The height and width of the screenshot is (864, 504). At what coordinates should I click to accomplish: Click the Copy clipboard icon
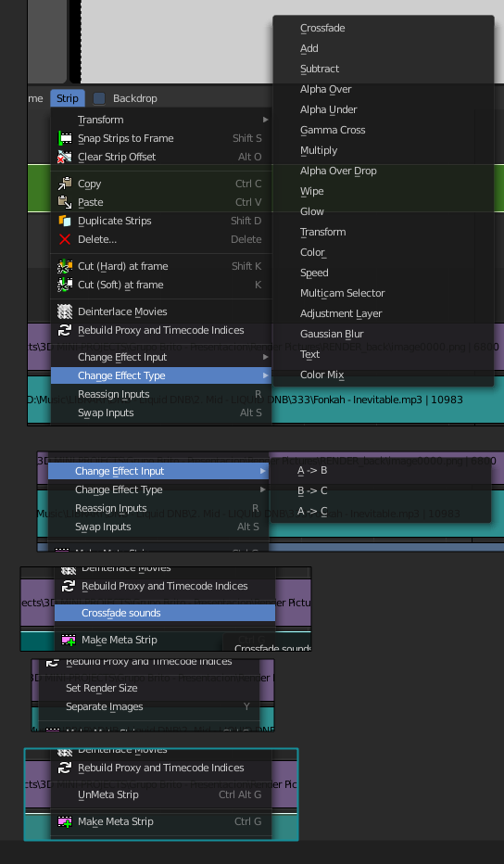click(x=65, y=184)
